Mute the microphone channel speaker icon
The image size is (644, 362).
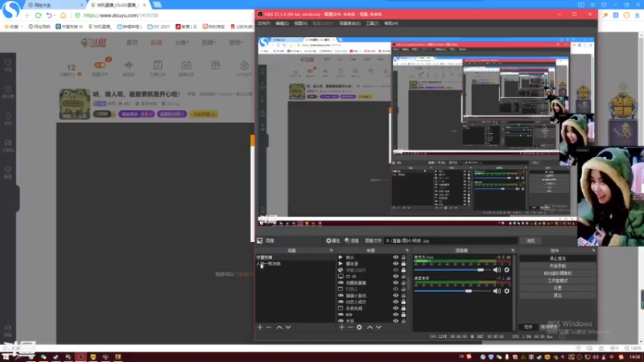497,269
